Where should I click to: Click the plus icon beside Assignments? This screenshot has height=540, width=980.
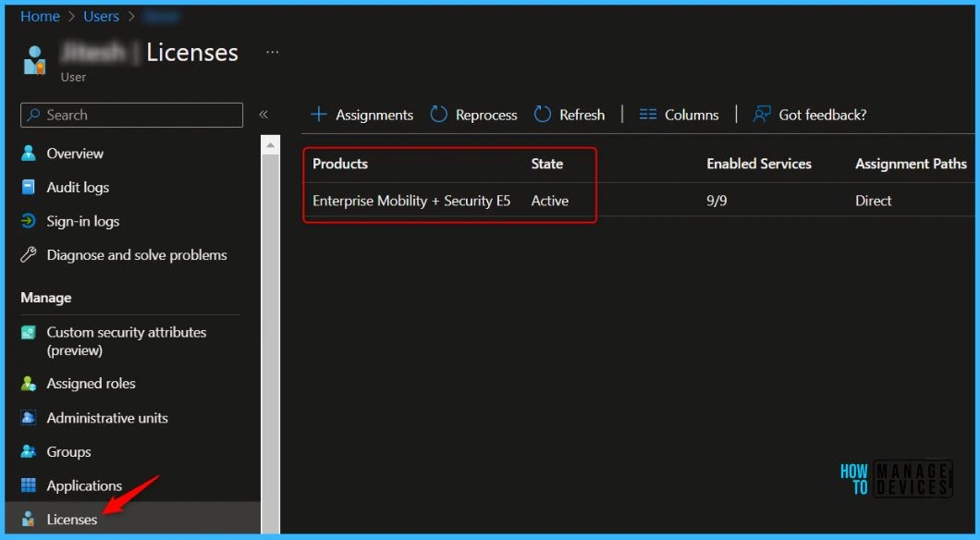[319, 115]
